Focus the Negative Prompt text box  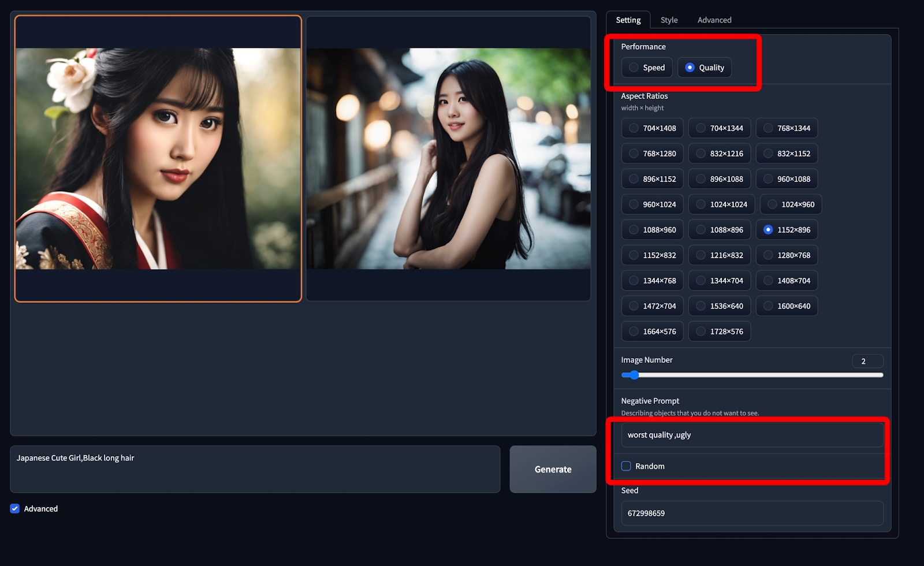[x=751, y=435]
